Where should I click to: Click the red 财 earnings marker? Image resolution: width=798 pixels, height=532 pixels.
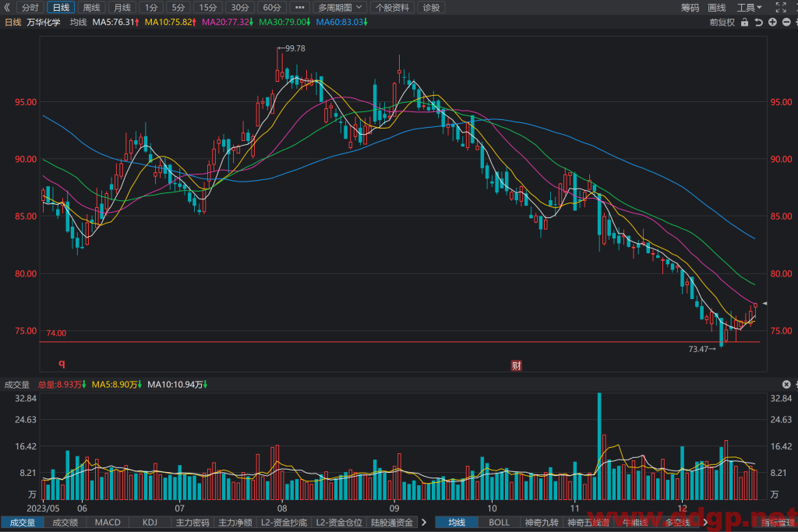pyautogui.click(x=516, y=365)
